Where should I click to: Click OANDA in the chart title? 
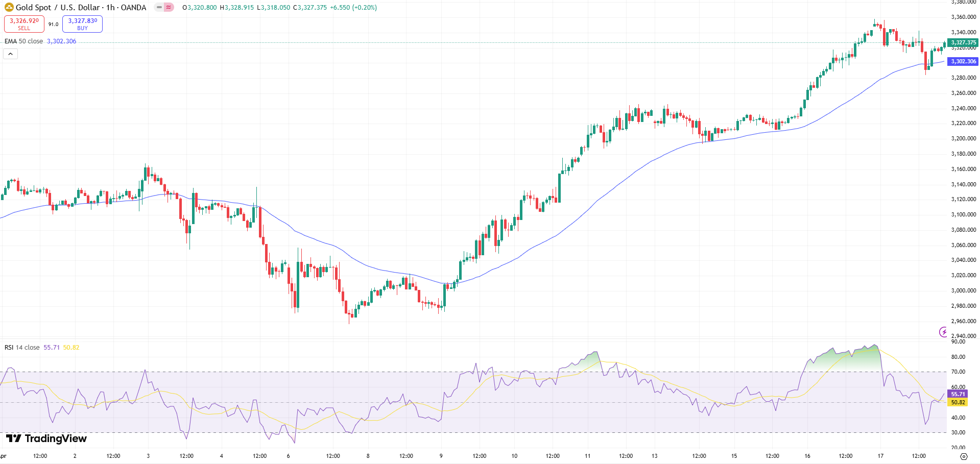coord(134,7)
